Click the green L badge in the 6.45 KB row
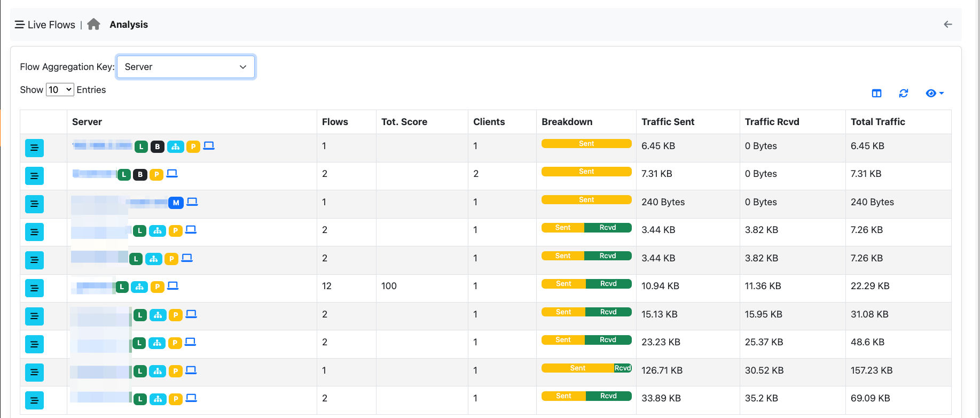The width and height of the screenshot is (980, 418). tap(141, 146)
